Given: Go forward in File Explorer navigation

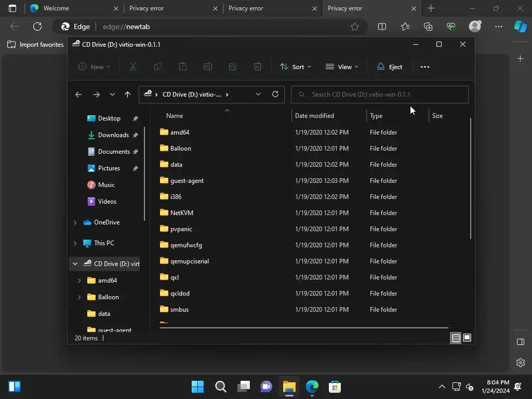Looking at the screenshot, I should tap(96, 95).
